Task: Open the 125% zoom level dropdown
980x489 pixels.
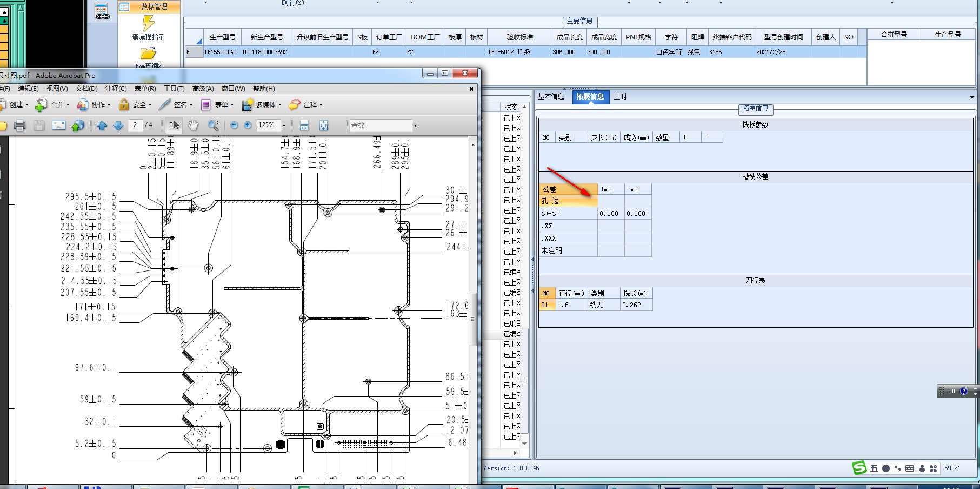Action: tap(284, 125)
